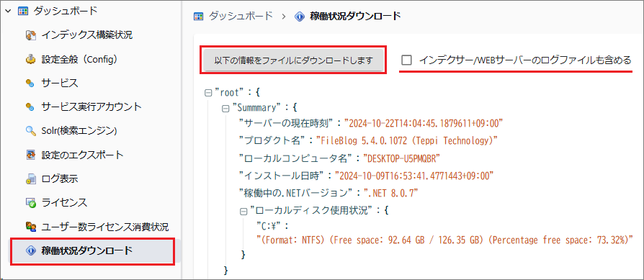
Task: Click the 稼働状況ダウンロード info icon in sidebar
Action: [x=30, y=250]
